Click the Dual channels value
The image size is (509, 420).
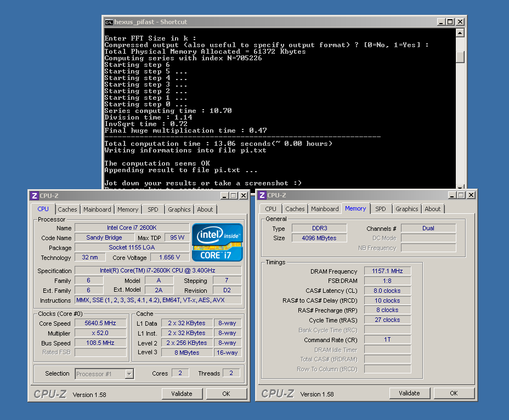tap(428, 228)
